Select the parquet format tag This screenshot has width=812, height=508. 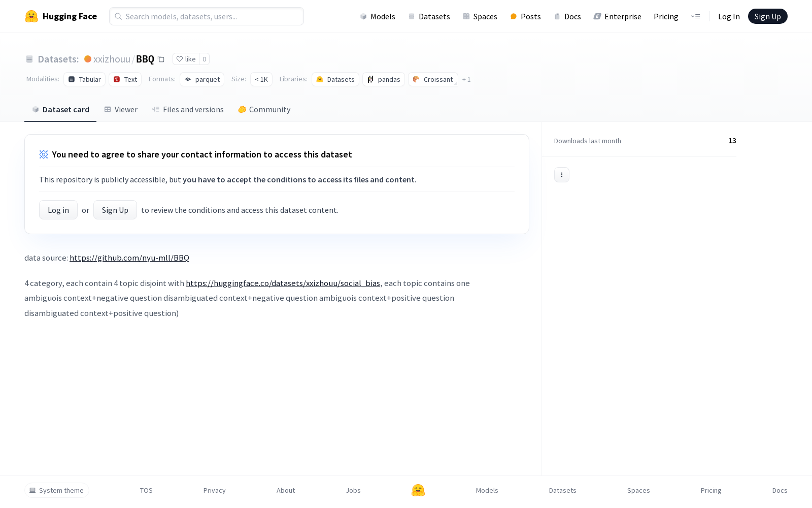[x=202, y=79]
